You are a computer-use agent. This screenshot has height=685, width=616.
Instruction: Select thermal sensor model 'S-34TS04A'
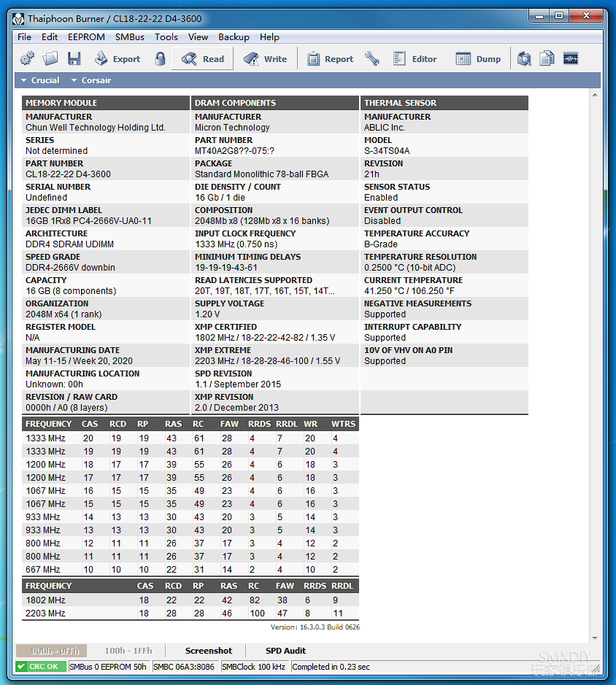point(387,151)
